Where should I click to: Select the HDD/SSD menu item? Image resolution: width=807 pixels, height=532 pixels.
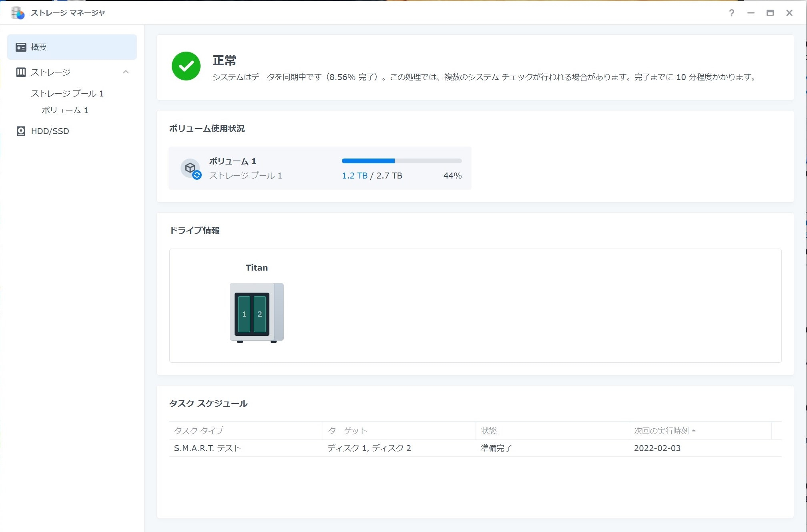coord(50,131)
